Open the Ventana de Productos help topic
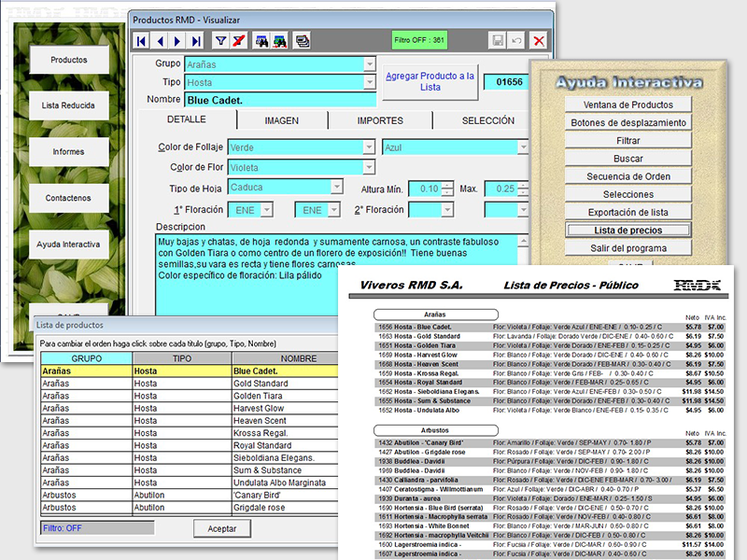Viewport: 747px width, 560px height. tap(627, 105)
